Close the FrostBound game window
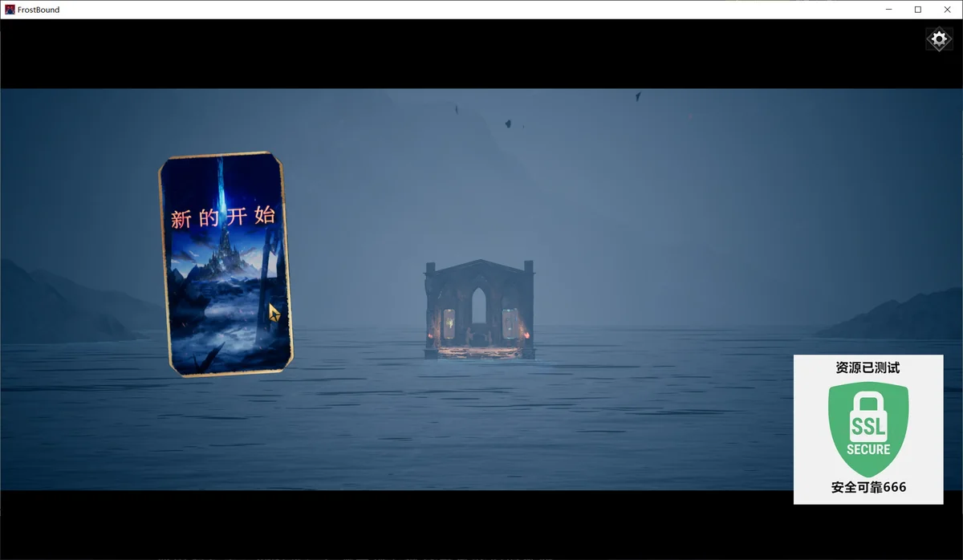Screen dimensions: 963x560 click(947, 10)
